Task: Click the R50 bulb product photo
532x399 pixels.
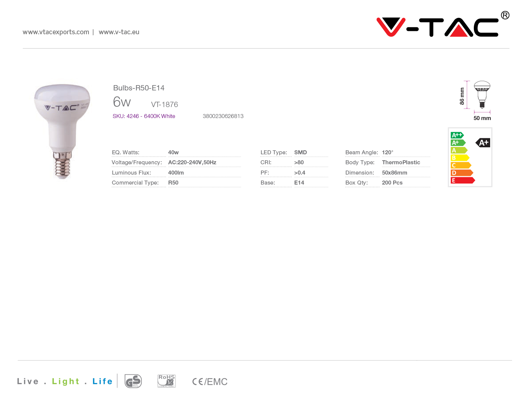Action: [62, 131]
